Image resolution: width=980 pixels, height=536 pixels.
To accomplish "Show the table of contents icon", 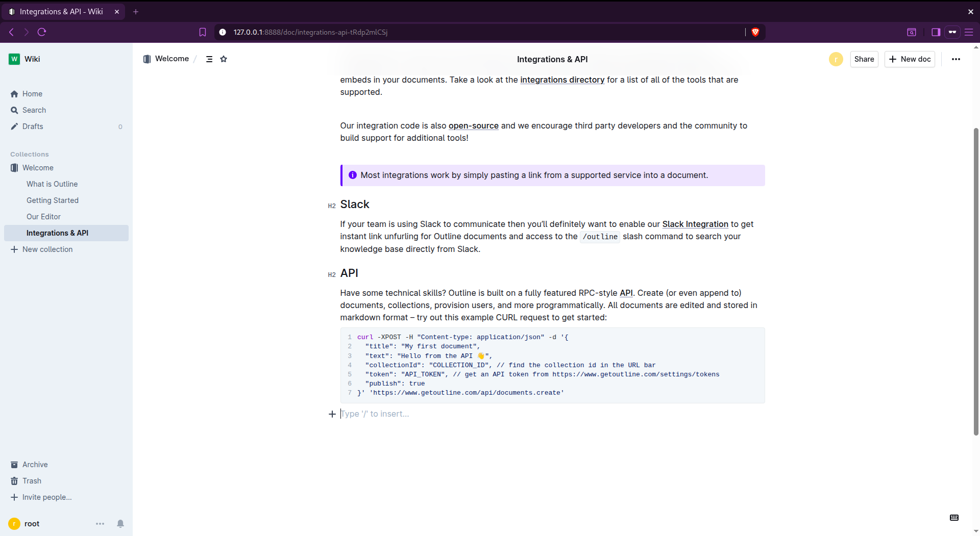I will 209,59.
